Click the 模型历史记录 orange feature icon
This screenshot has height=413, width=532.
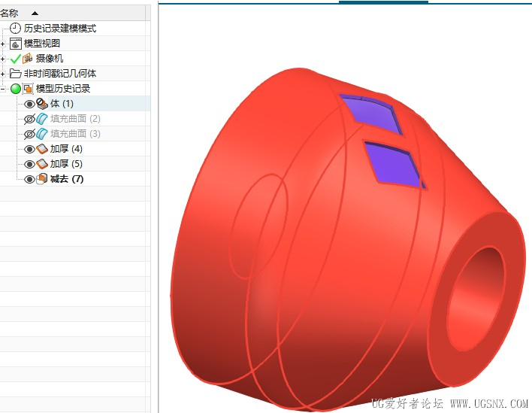(28, 89)
